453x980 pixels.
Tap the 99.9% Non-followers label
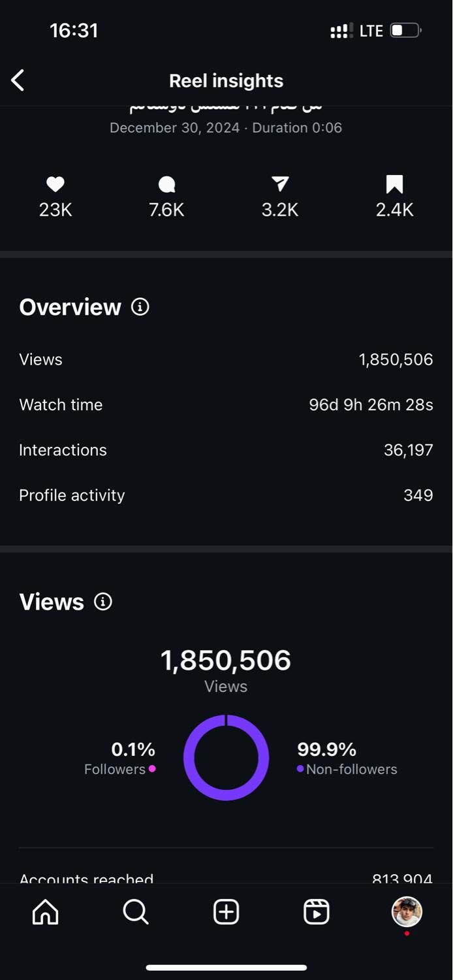coord(347,758)
